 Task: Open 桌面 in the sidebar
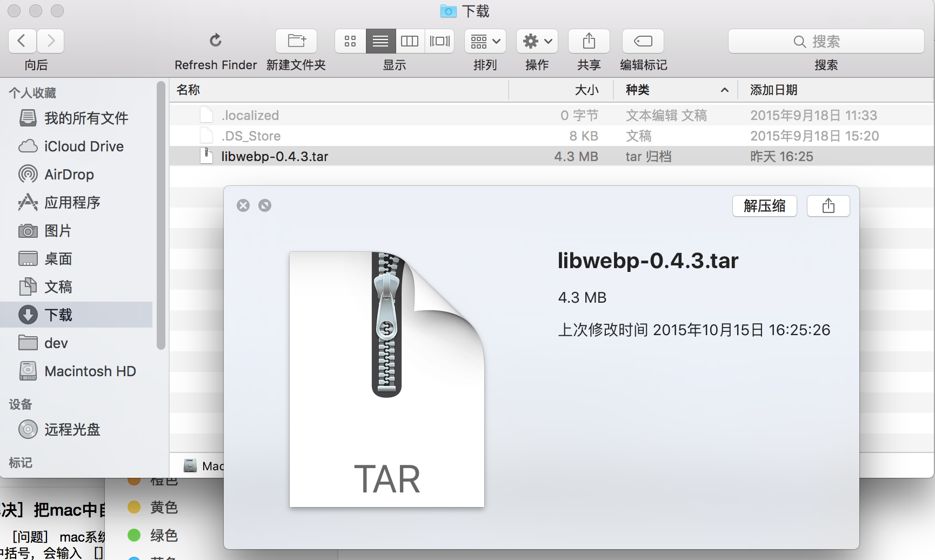tap(76, 258)
